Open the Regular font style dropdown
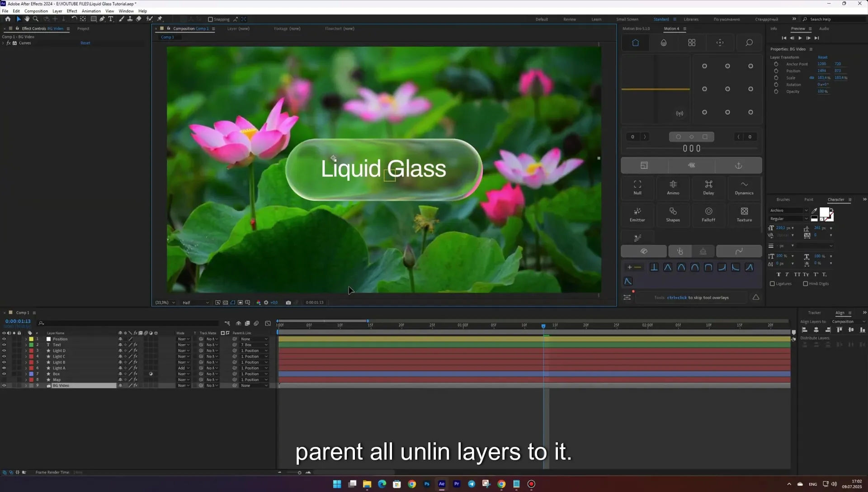 tap(789, 219)
